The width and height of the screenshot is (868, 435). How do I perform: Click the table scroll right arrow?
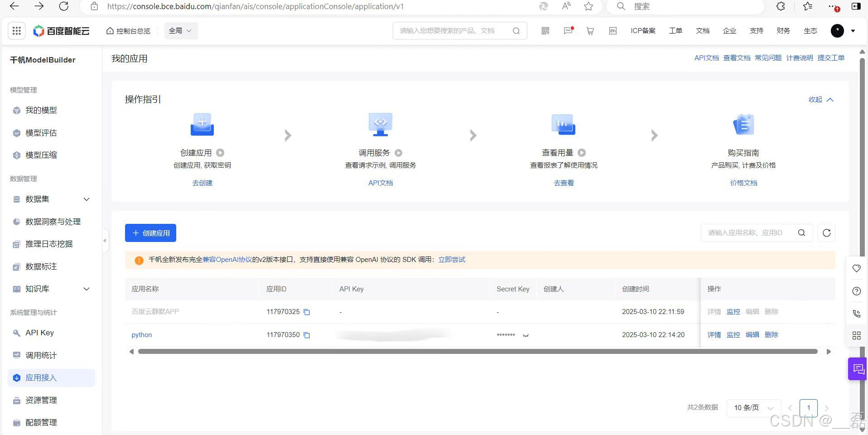pyautogui.click(x=829, y=352)
